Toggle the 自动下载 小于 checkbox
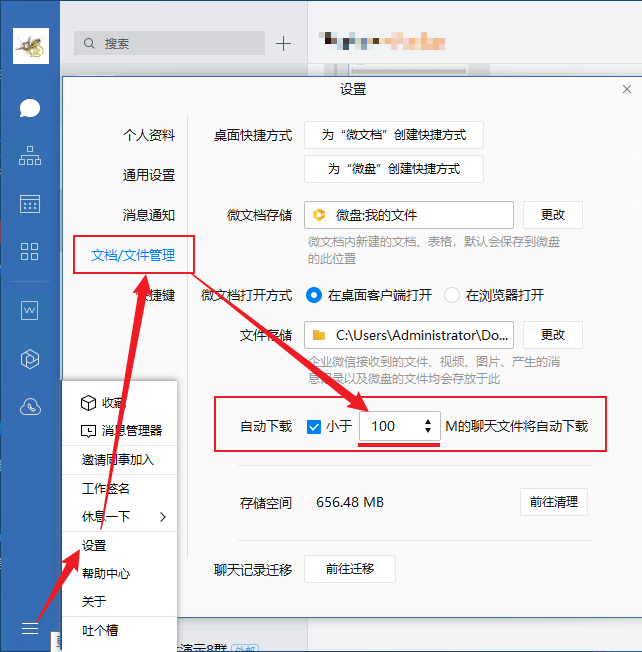This screenshot has height=652, width=642. [314, 426]
